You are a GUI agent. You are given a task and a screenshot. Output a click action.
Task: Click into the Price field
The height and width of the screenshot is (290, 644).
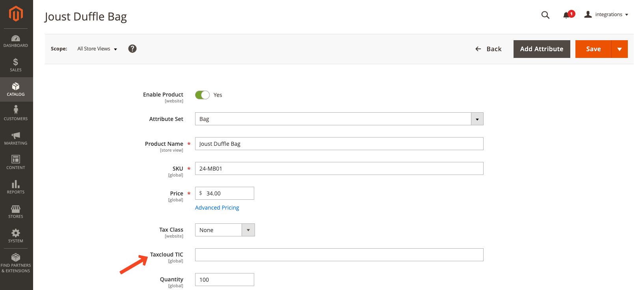(225, 193)
